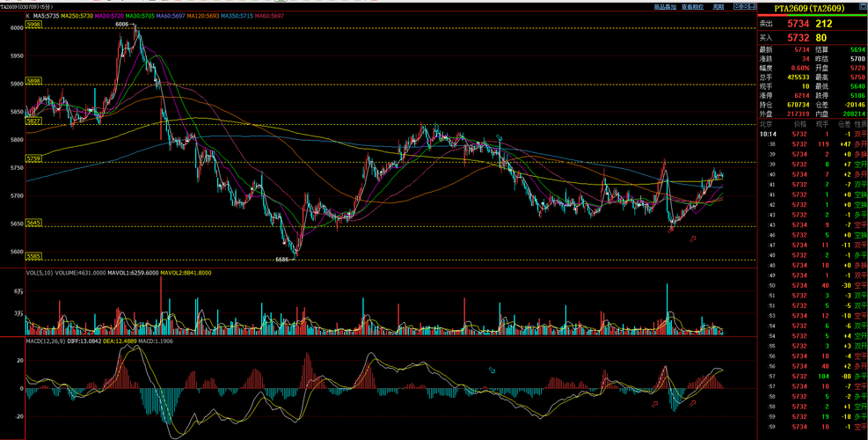Click the underlined link right of 查看期权
Image resolution: width=868 pixels, height=440 pixels.
pyautogui.click(x=718, y=7)
